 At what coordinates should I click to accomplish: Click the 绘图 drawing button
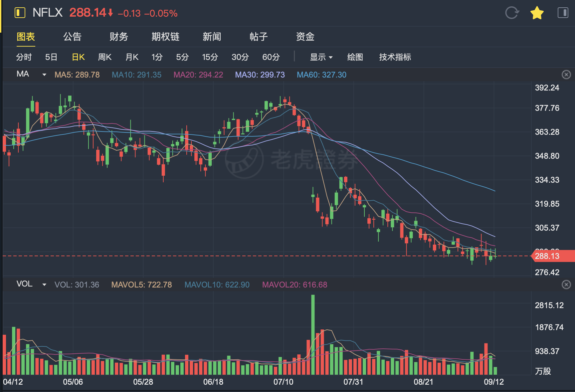pos(355,57)
